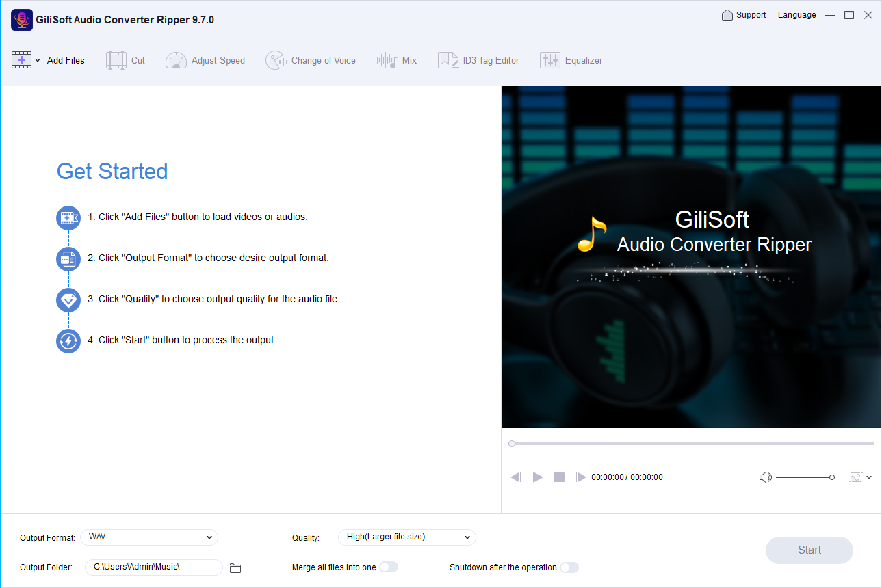Mute audio with the speaker icon
Viewport: 882px width, 588px height.
point(766,477)
